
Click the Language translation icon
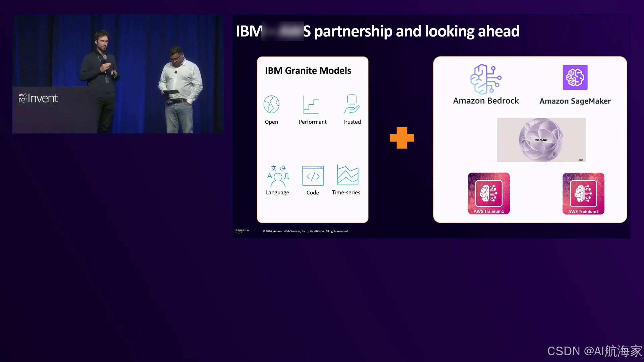pyautogui.click(x=278, y=176)
